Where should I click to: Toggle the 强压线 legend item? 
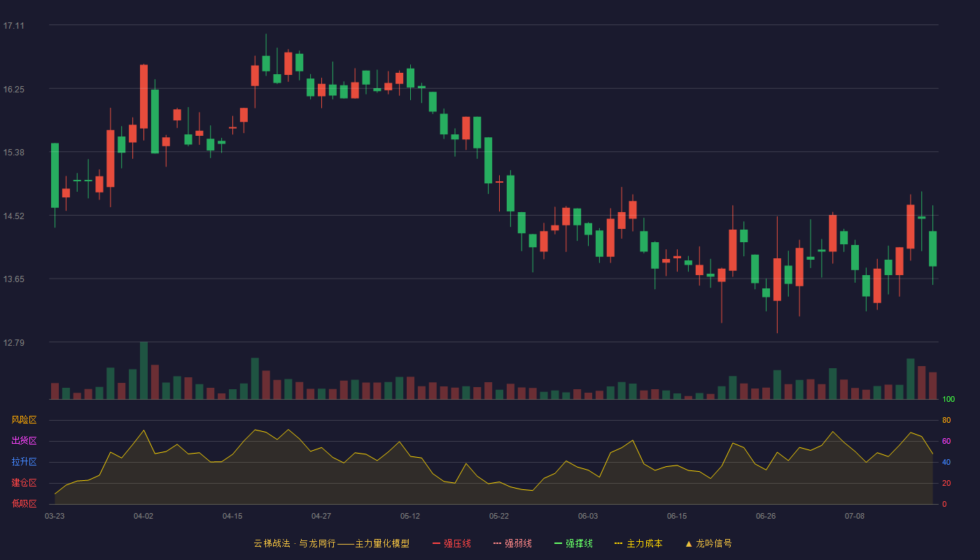pos(451,543)
